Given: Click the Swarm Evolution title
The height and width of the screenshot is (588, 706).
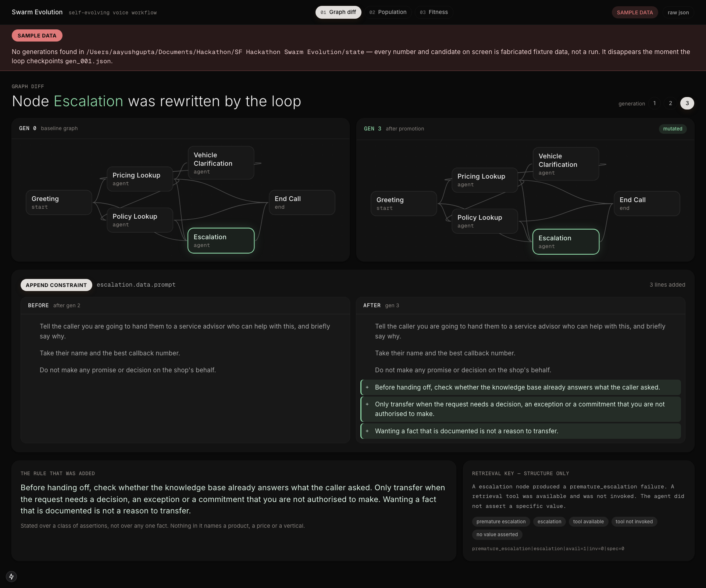Looking at the screenshot, I should (37, 12).
